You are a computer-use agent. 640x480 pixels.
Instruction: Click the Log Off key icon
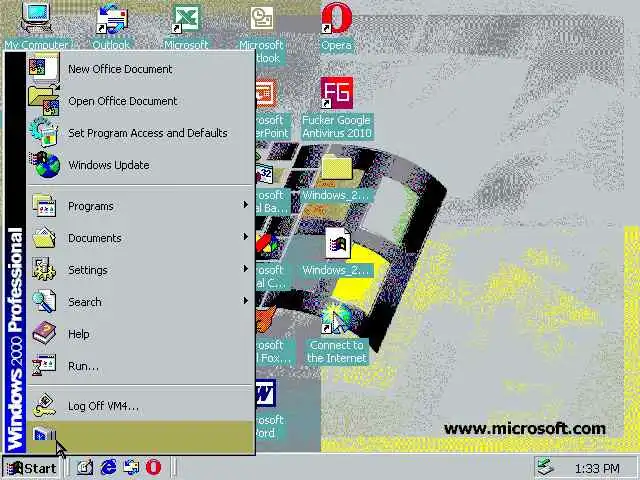pos(44,405)
